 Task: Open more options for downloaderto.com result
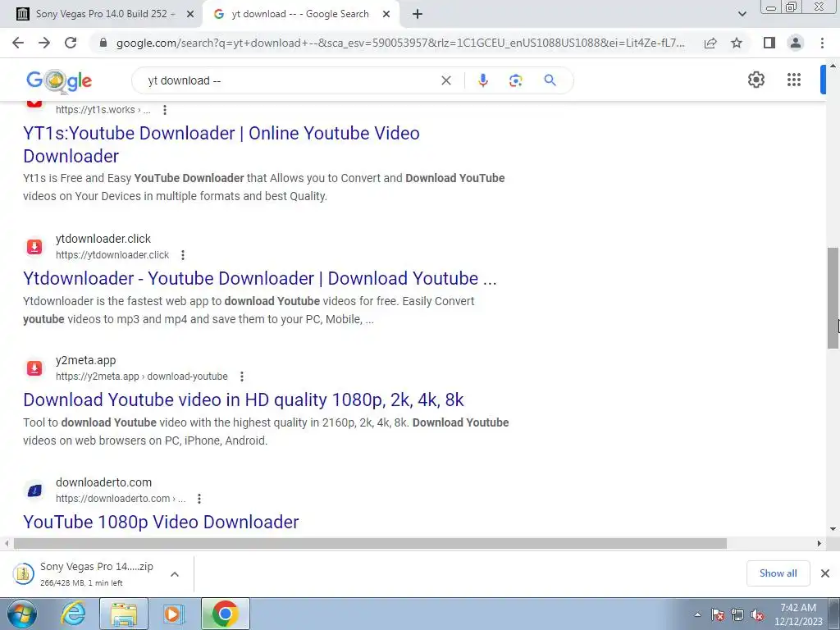point(199,499)
